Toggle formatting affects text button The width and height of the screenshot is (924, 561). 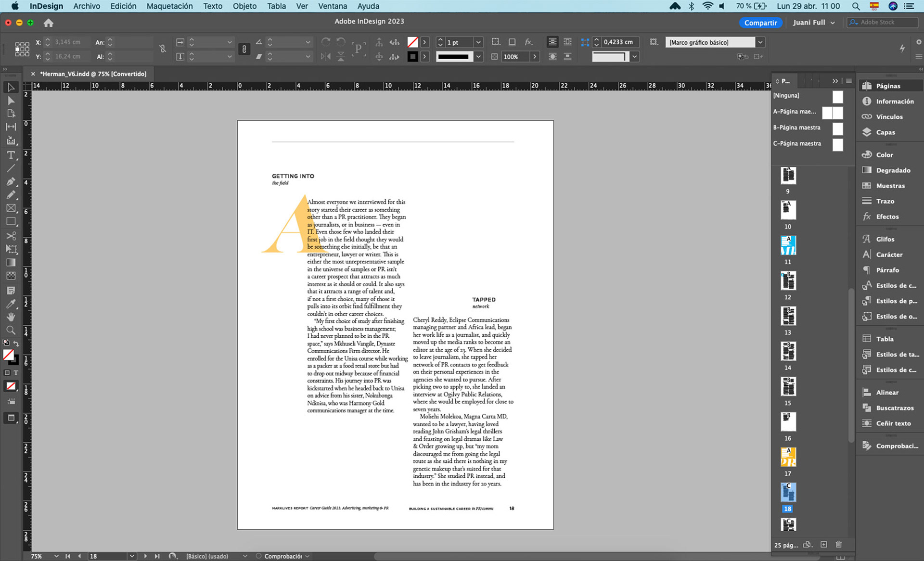[16, 373]
